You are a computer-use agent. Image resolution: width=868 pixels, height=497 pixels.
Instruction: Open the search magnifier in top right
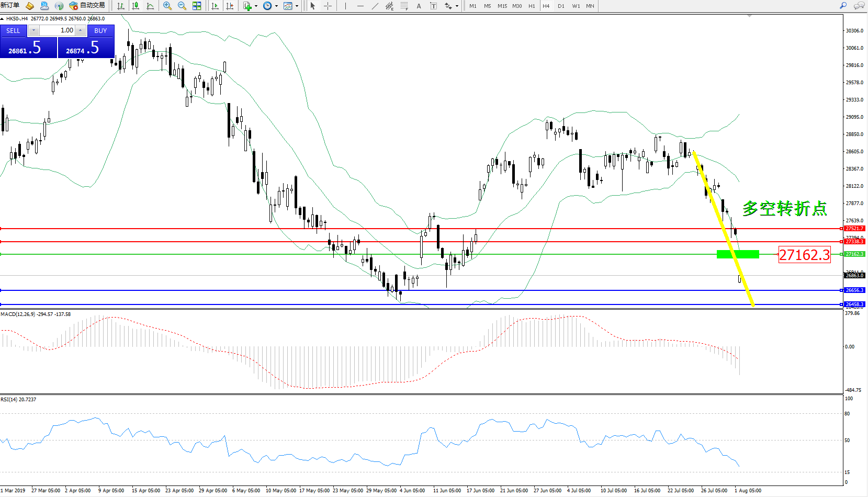click(843, 6)
